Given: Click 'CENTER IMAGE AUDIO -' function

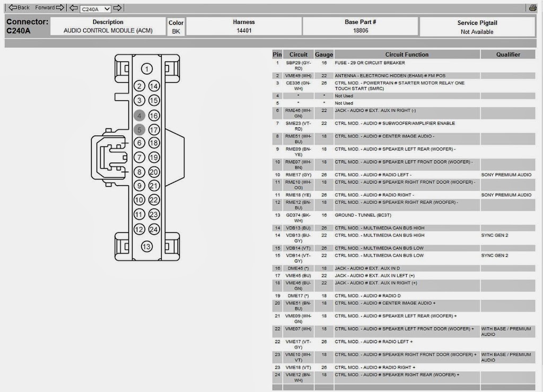Looking at the screenshot, I should (384, 136).
